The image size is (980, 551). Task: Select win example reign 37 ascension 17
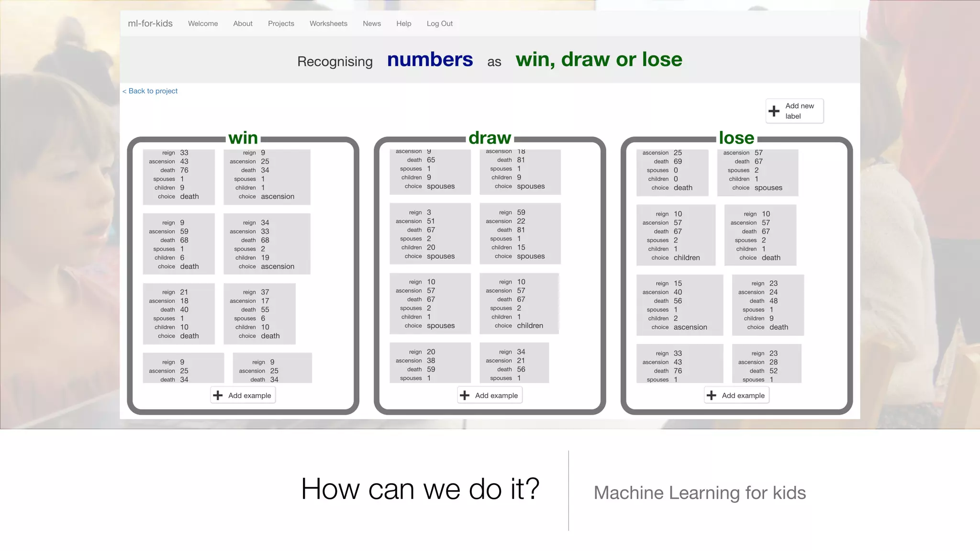(x=260, y=314)
